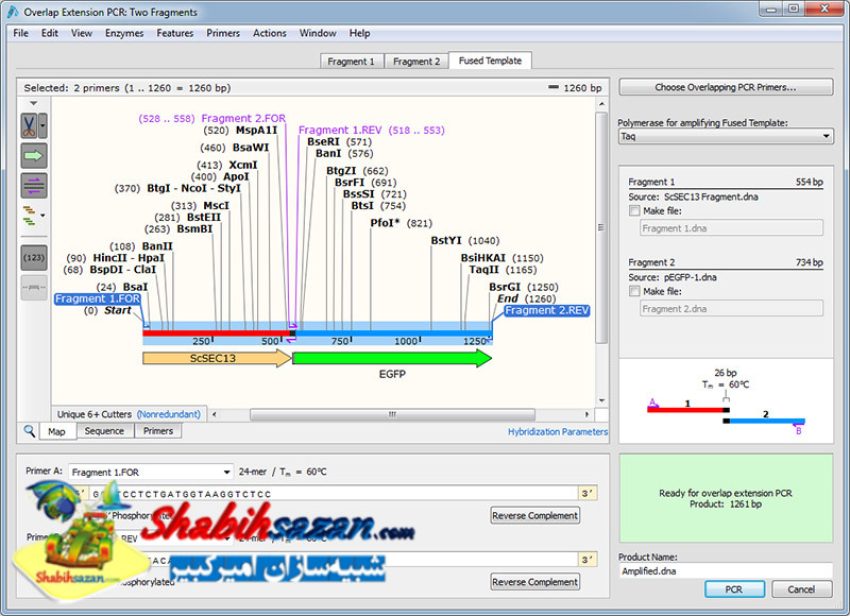Click the Product Name input field
Screen dimensions: 850x616
[725, 571]
